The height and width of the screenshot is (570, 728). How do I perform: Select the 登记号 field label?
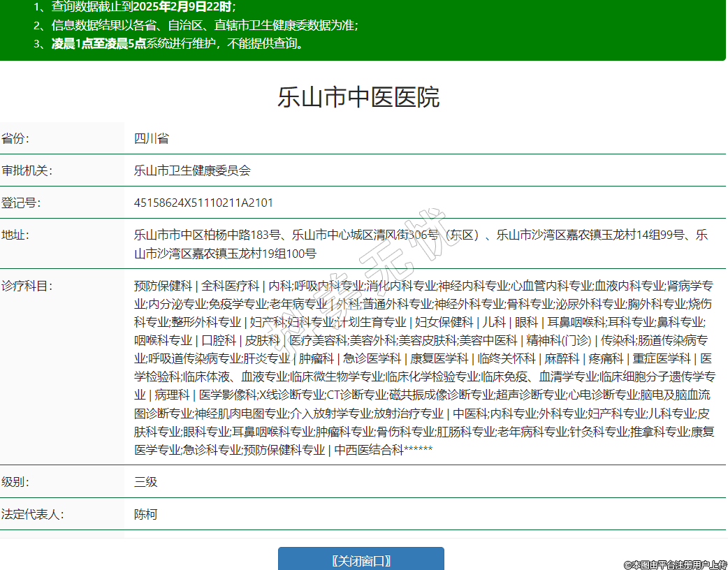pos(21,203)
